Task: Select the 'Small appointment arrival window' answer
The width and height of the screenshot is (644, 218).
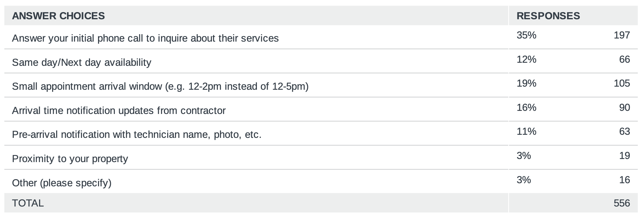Action: click(160, 86)
